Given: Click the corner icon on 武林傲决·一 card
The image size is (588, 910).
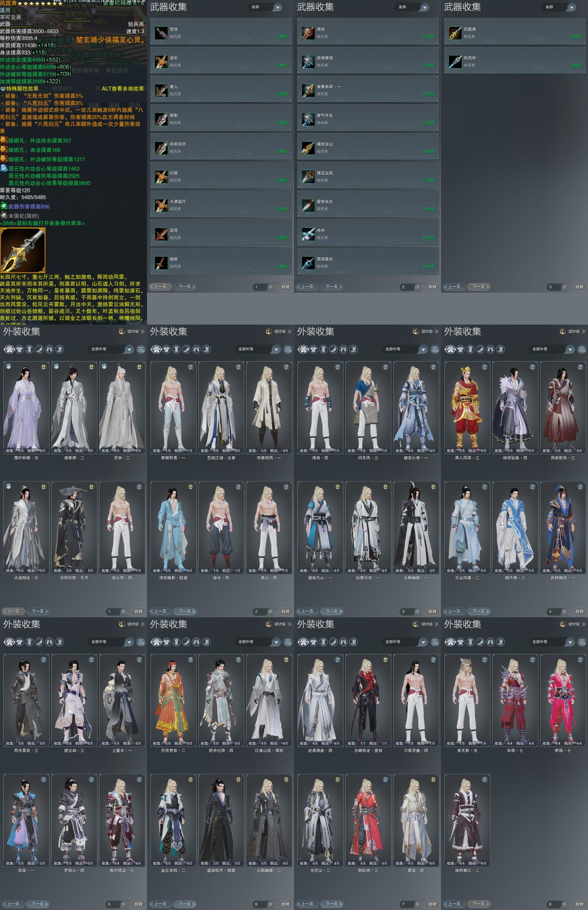Looking at the screenshot, I should click(580, 487).
